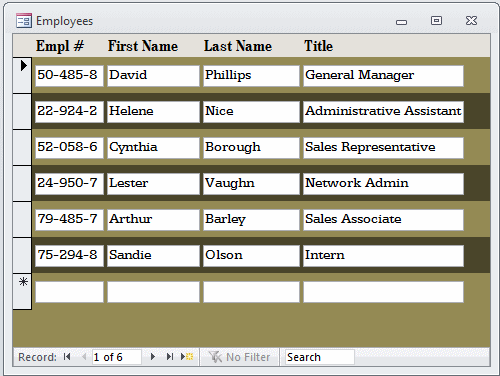Viewport: 500px width, 376px height.
Task: Click last name field Borough
Action: (x=251, y=148)
